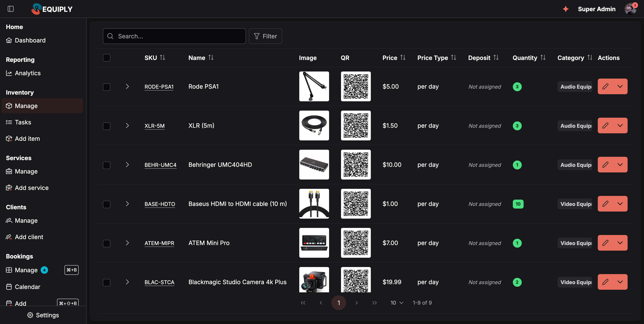This screenshot has width=644, height=324.
Task: Sort by Deposit column arrows
Action: (496, 58)
